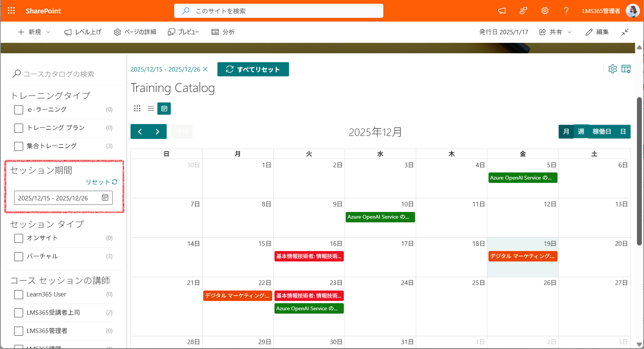Viewport: 644px width, 349px height.
Task: Click the megaphone announcements icon in header
Action: (502, 11)
